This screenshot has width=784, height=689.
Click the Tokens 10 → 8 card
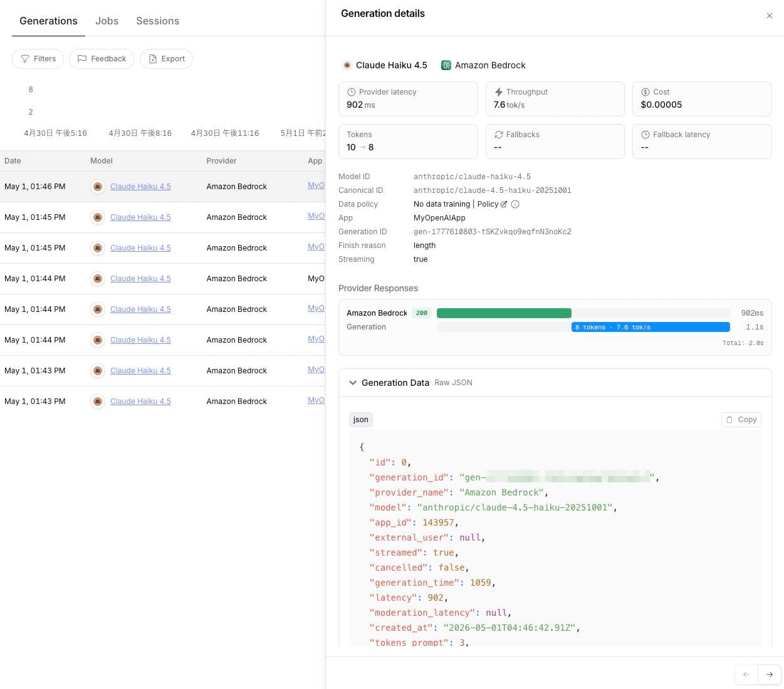(408, 142)
